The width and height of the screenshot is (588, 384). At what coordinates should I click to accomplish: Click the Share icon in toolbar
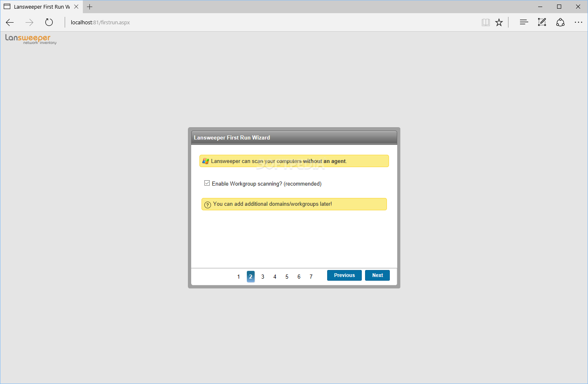560,22
